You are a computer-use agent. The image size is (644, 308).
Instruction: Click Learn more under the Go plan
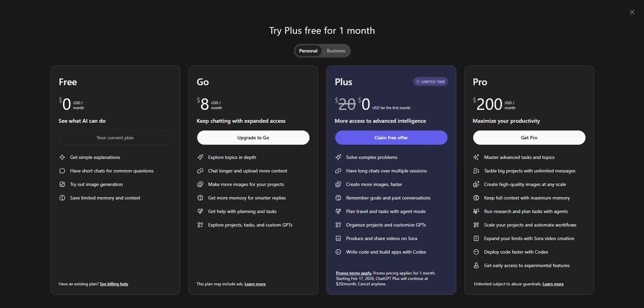255,284
